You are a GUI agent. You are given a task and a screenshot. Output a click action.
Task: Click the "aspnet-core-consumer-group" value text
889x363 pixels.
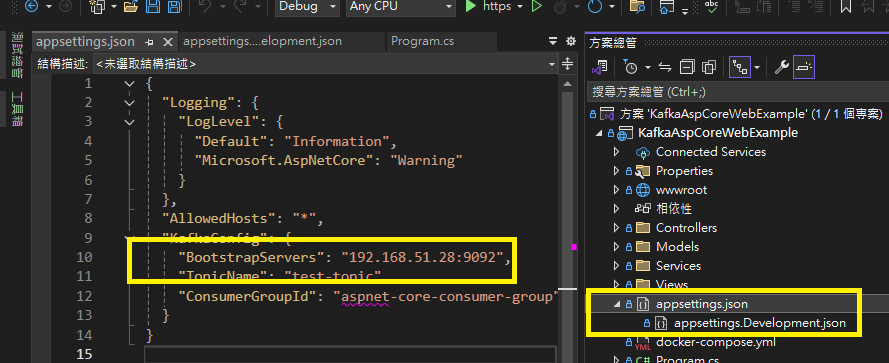(446, 296)
